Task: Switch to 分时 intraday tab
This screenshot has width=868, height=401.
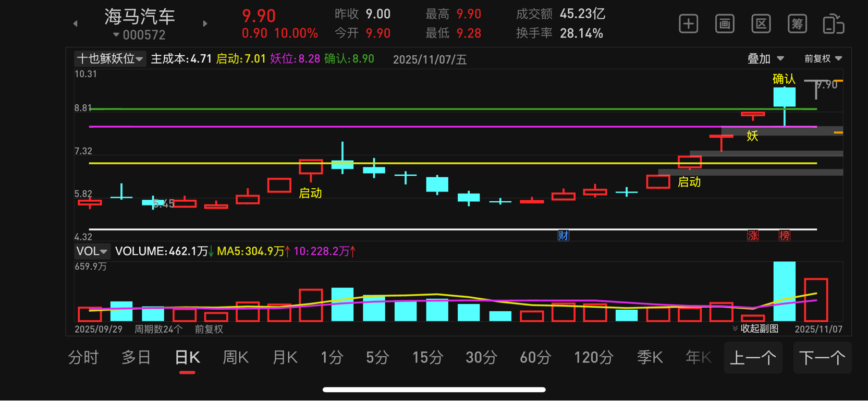Action: click(x=83, y=358)
